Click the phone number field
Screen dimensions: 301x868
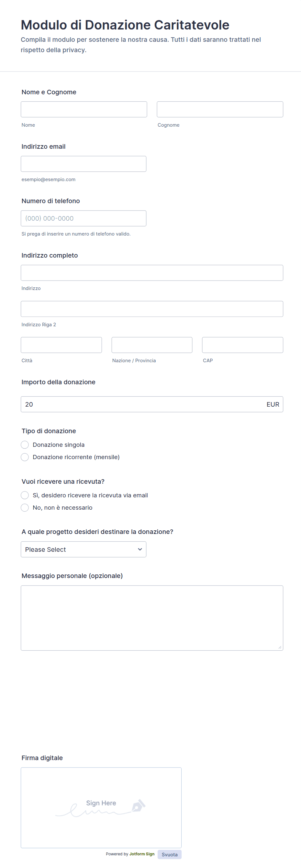coord(84,218)
